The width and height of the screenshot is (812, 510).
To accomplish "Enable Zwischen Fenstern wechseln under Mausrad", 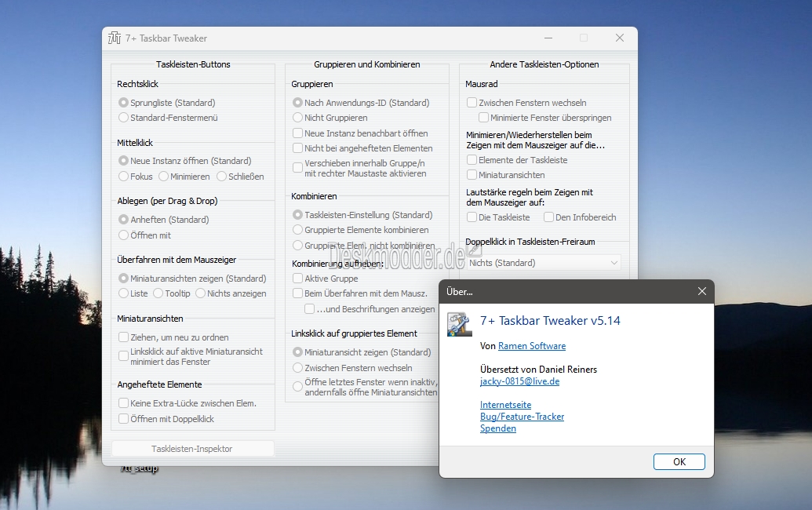I will pyautogui.click(x=472, y=103).
